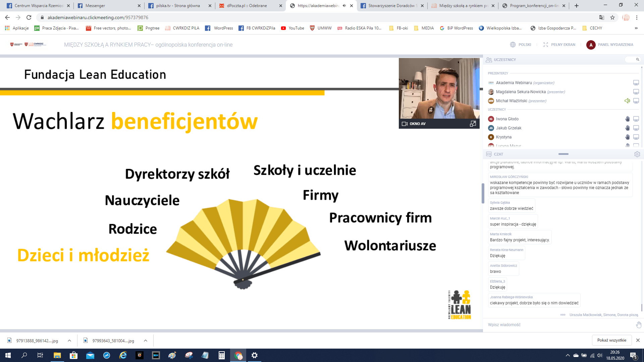Click Iwona Głodo's raised hand icon
The height and width of the screenshot is (362, 644).
click(627, 119)
